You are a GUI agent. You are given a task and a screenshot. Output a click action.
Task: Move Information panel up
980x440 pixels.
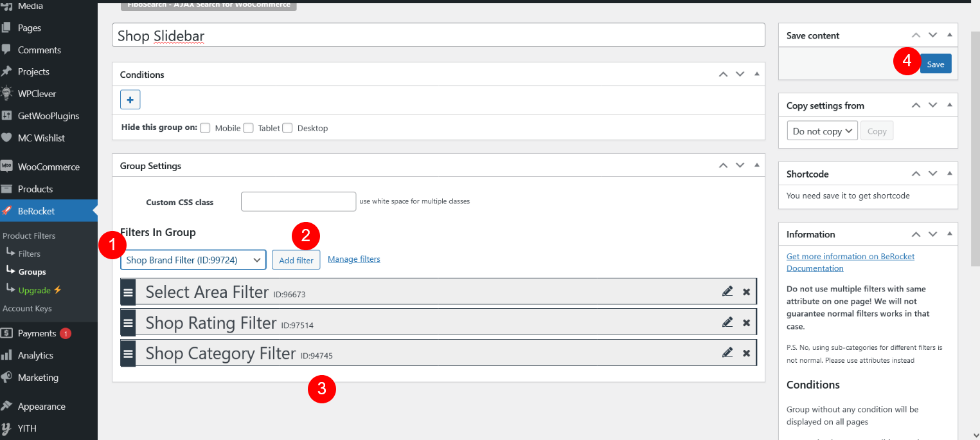[916, 234]
